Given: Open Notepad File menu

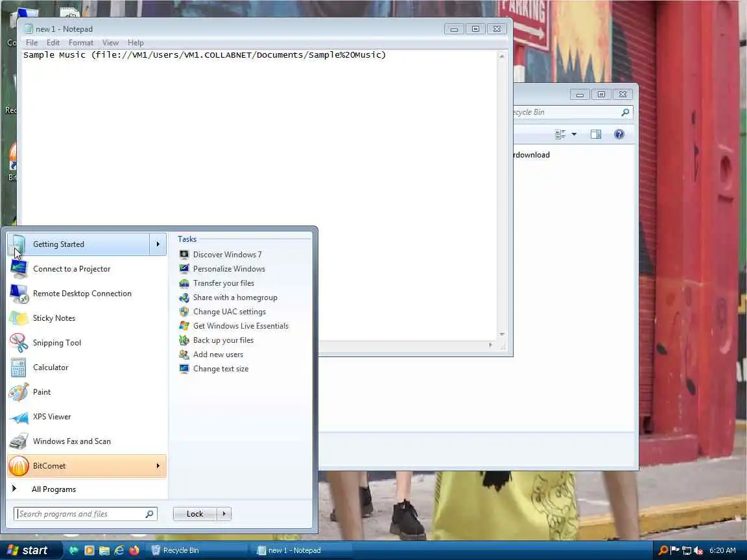Looking at the screenshot, I should pyautogui.click(x=32, y=43).
